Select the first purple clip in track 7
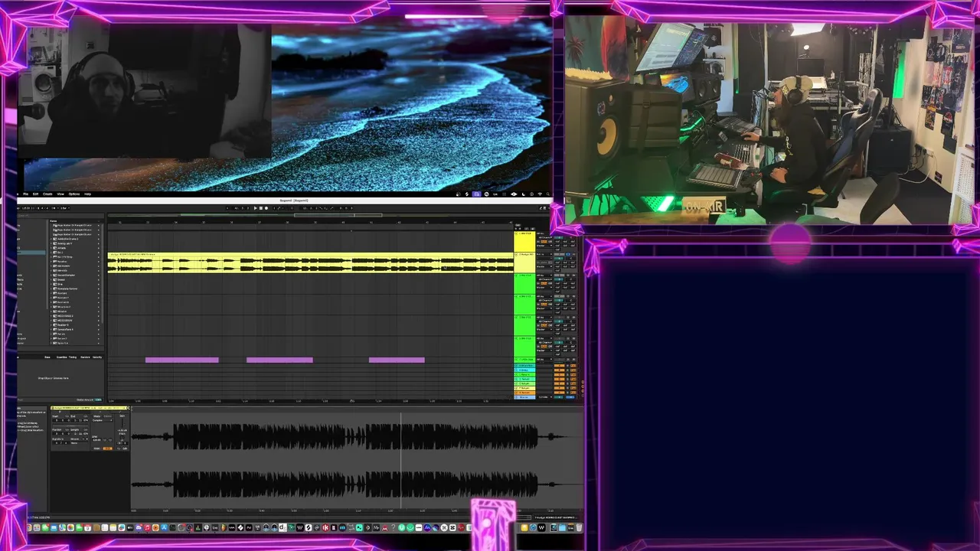Image resolution: width=980 pixels, height=551 pixels. click(x=182, y=360)
